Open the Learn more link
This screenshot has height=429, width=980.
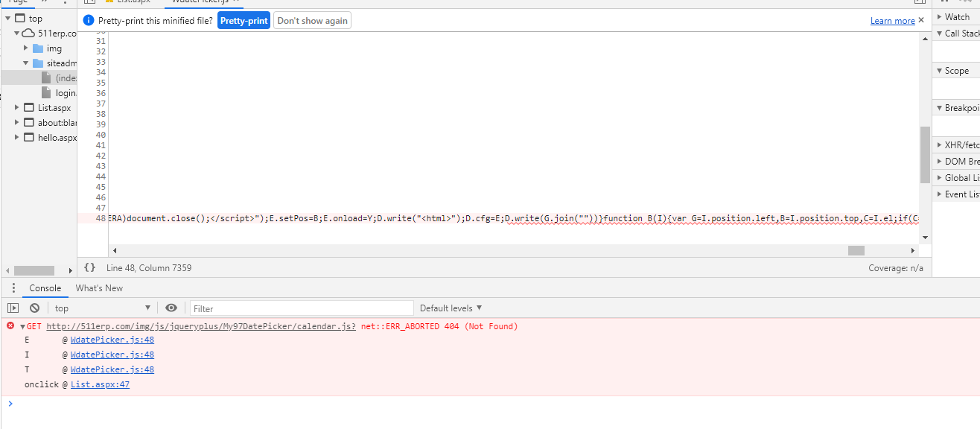[x=892, y=21]
